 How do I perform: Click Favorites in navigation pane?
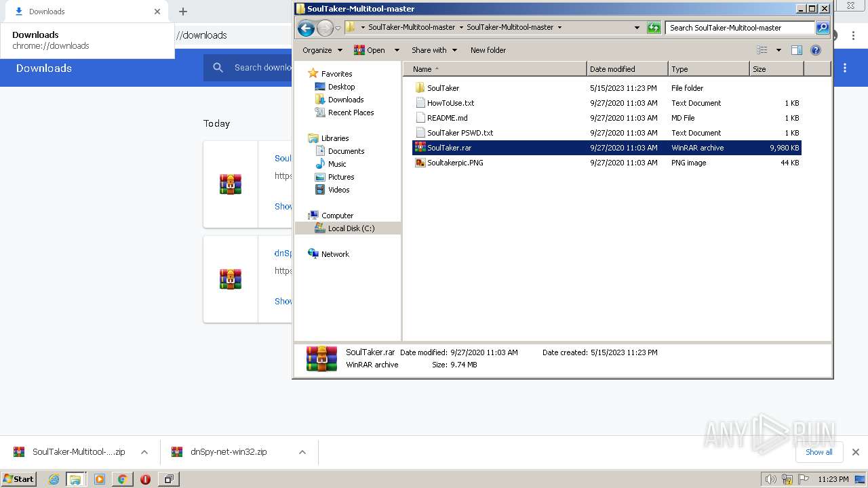click(336, 74)
